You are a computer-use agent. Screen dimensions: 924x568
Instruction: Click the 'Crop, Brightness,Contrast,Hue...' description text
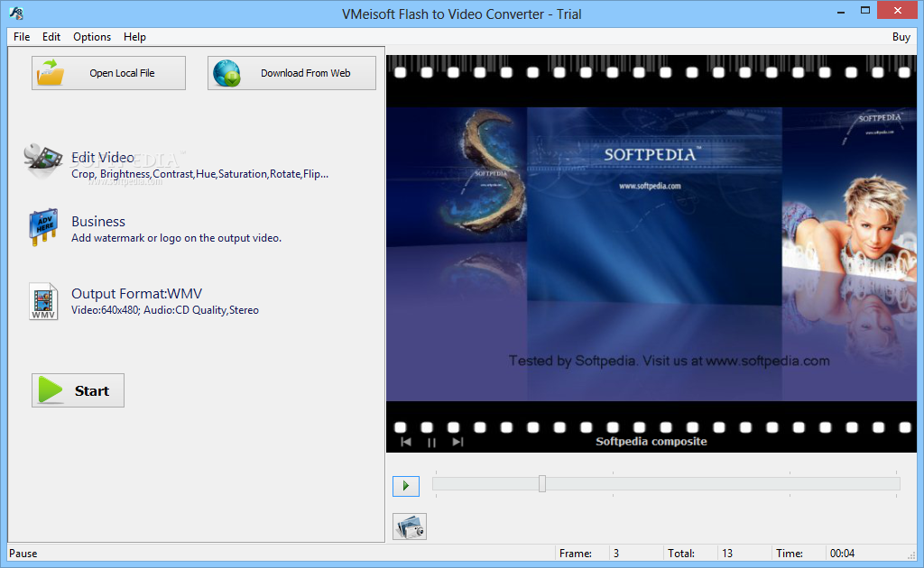[x=199, y=174]
